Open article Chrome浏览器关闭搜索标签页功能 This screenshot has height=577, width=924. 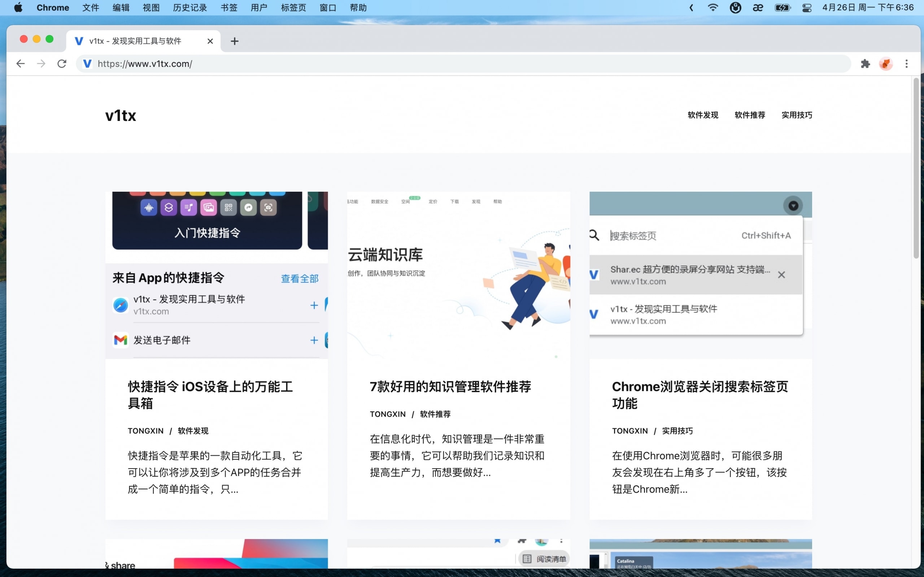coord(700,395)
